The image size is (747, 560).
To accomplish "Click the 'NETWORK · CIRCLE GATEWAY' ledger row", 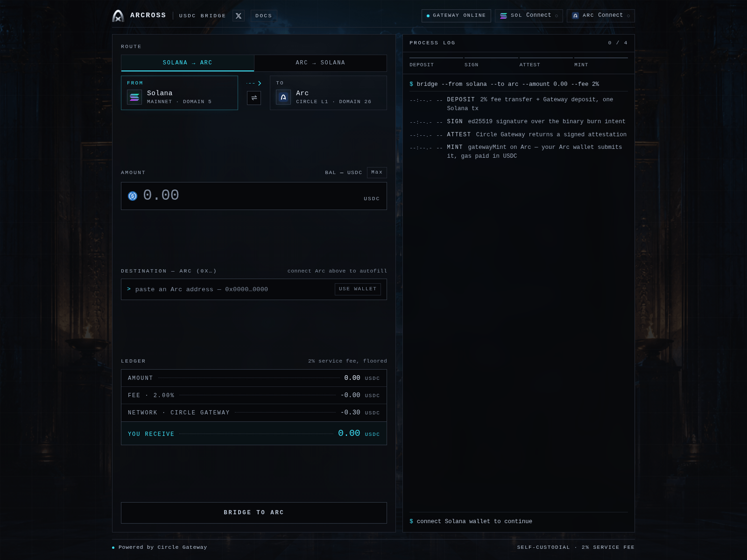I will (x=254, y=413).
